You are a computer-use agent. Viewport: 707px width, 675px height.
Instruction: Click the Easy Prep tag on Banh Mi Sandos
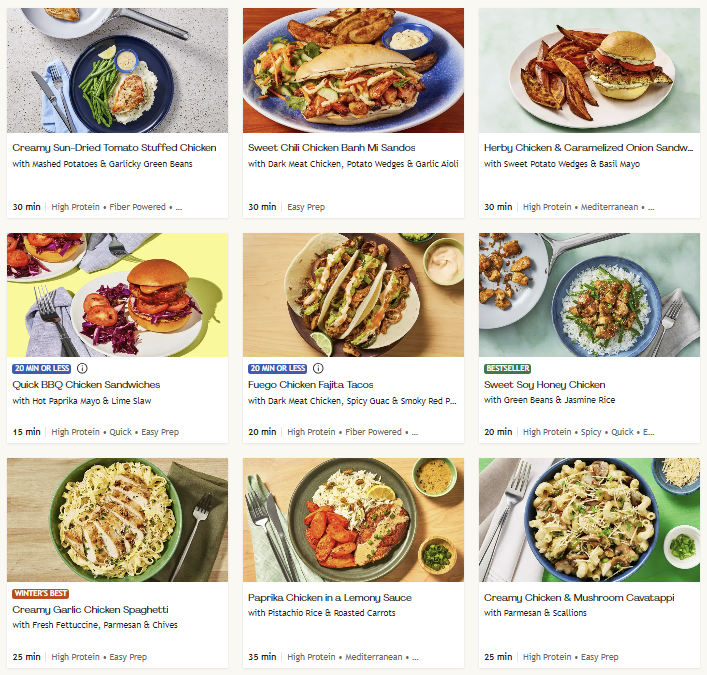tap(306, 207)
